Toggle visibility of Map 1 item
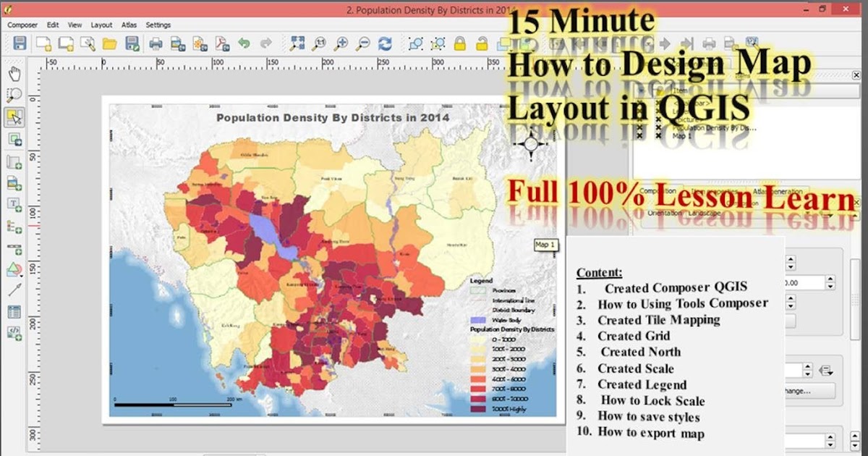868x456 pixels. pyautogui.click(x=639, y=135)
